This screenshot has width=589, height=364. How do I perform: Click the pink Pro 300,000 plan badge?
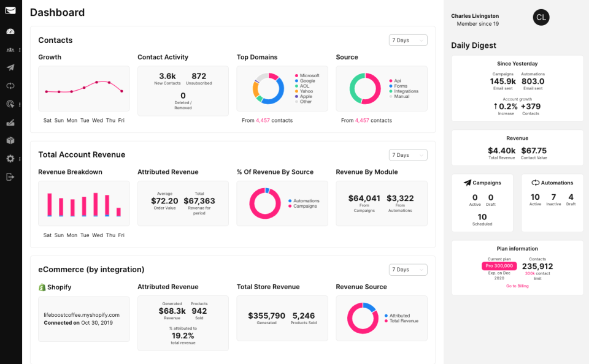[499, 266]
